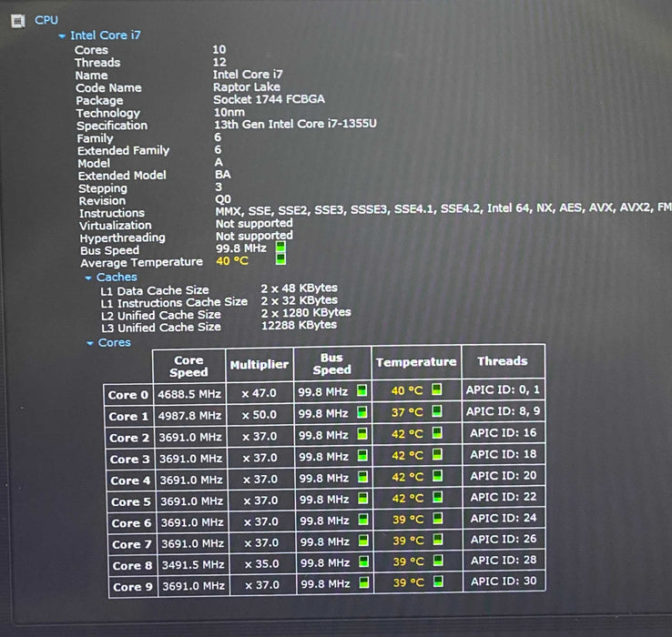Viewport: 672px width, 637px height.
Task: Click the Average Temperature green indicator
Action: 280,258
